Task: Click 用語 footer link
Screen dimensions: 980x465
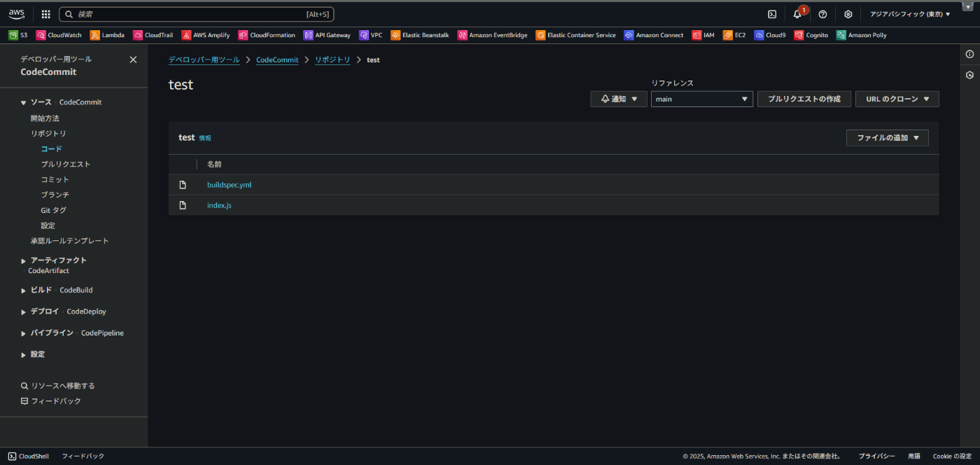Action: [914, 456]
